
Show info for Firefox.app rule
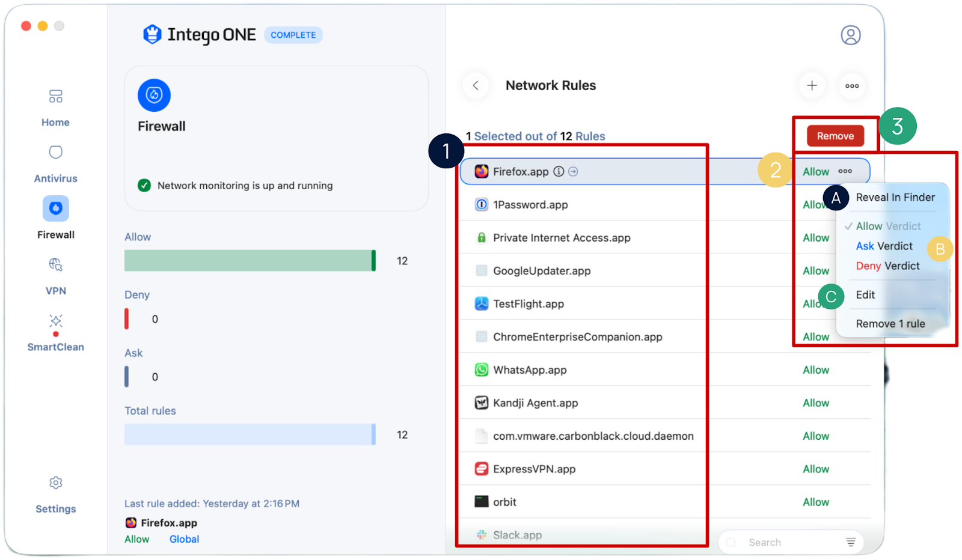pos(559,172)
